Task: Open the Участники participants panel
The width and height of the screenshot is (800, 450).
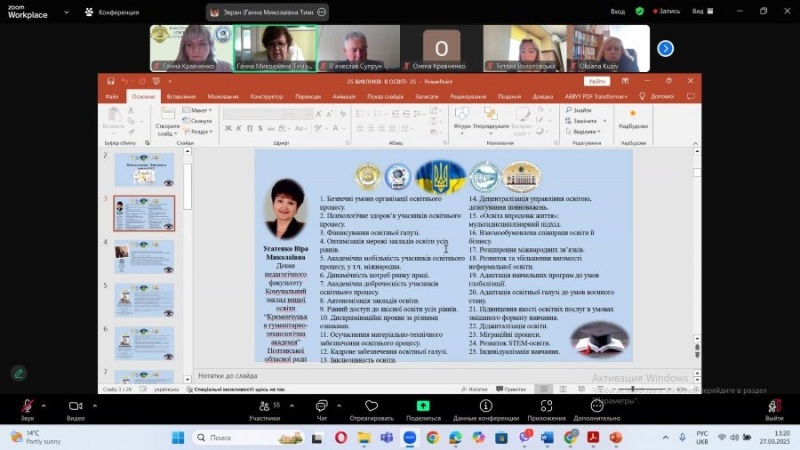Action: pyautogui.click(x=264, y=406)
